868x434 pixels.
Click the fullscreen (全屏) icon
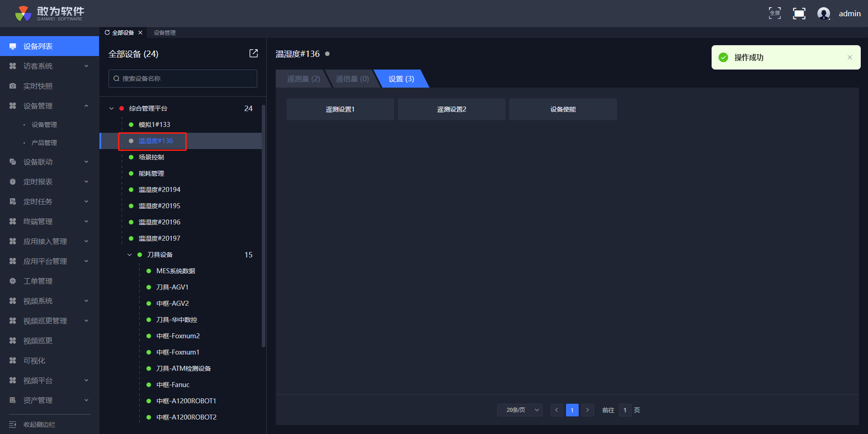775,14
